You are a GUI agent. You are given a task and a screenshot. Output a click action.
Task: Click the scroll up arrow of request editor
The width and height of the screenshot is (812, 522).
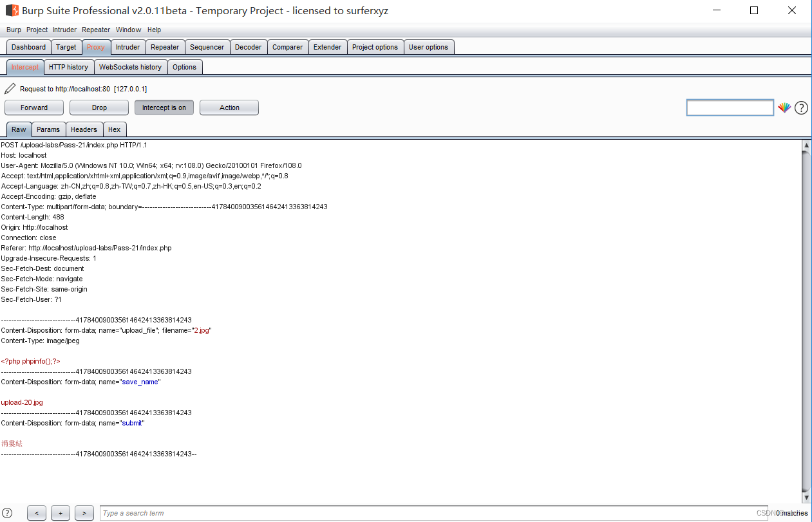(x=806, y=145)
